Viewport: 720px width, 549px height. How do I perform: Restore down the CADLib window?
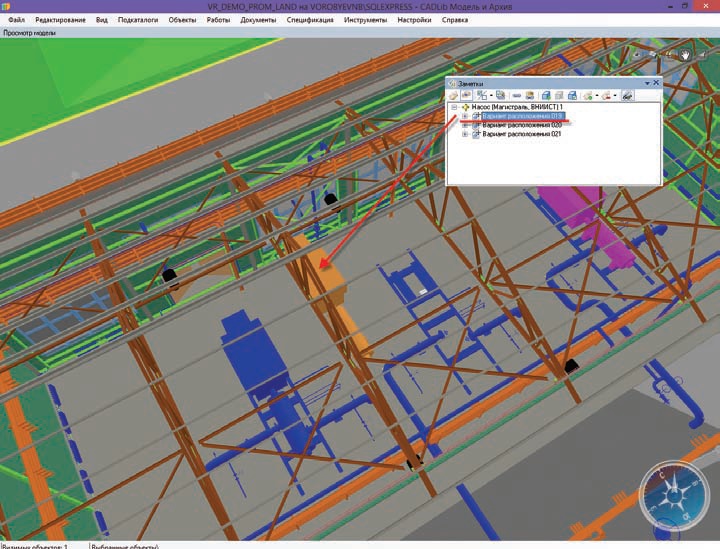[685, 6]
